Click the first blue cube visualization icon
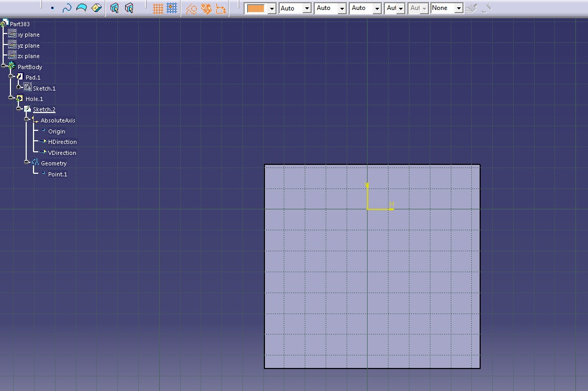 pyautogui.click(x=114, y=8)
